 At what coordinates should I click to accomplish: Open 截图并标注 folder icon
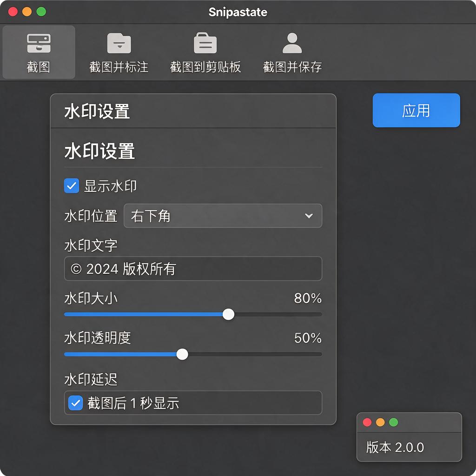coord(119,43)
